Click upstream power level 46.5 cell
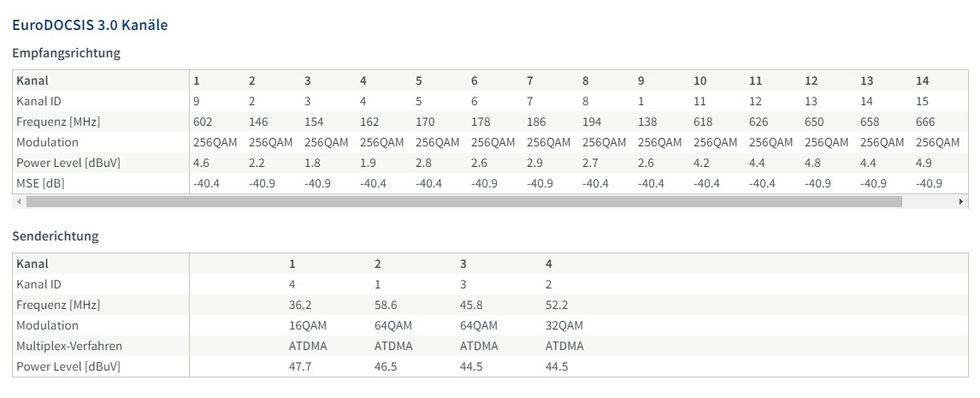The height and width of the screenshot is (398, 980). [386, 366]
